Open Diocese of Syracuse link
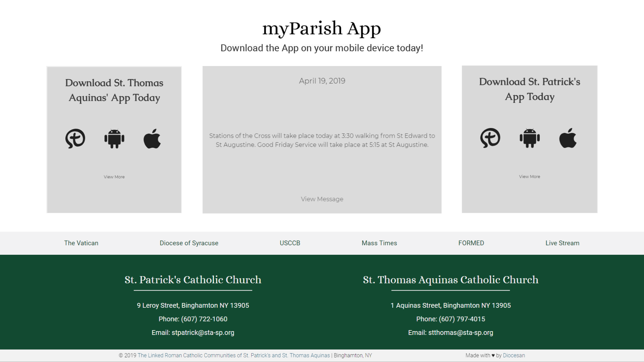644x362 pixels. coord(189,243)
